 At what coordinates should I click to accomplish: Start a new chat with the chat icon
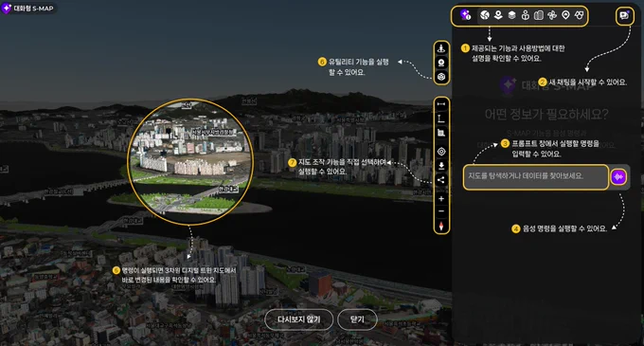tap(624, 15)
